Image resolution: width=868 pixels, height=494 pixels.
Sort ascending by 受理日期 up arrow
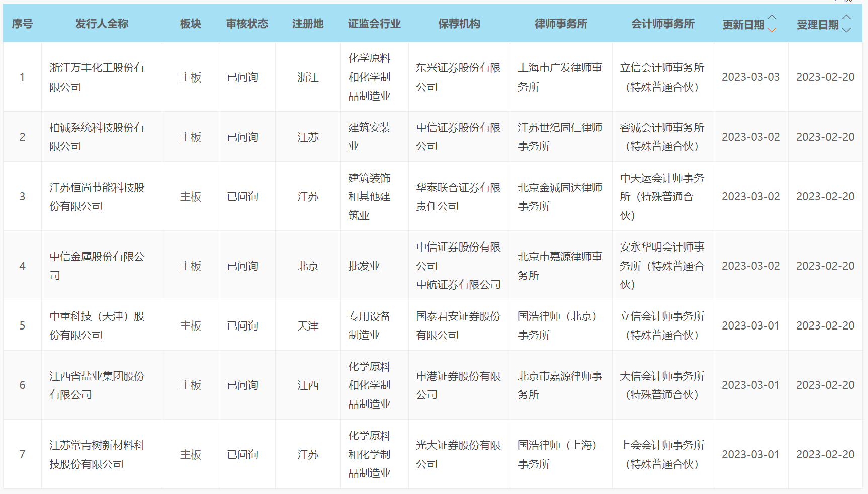point(847,18)
